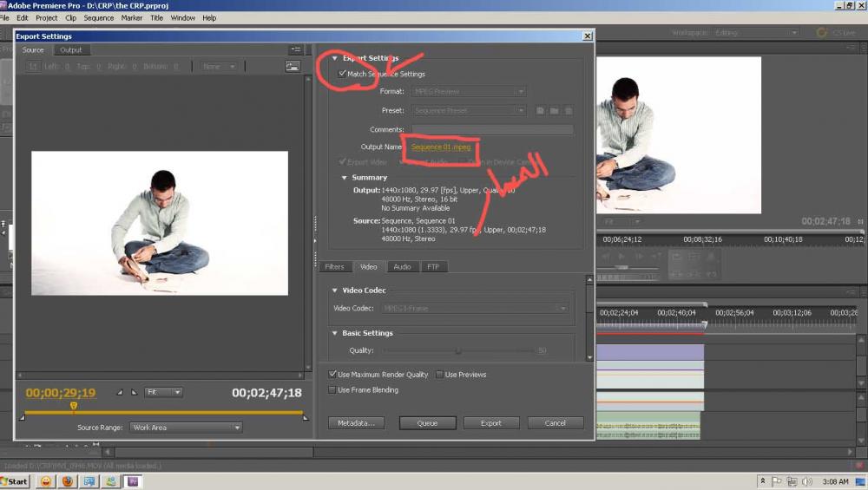Click the orange playhead marker on preview timeline
Viewport: 868px width, 490px height.
73,406
